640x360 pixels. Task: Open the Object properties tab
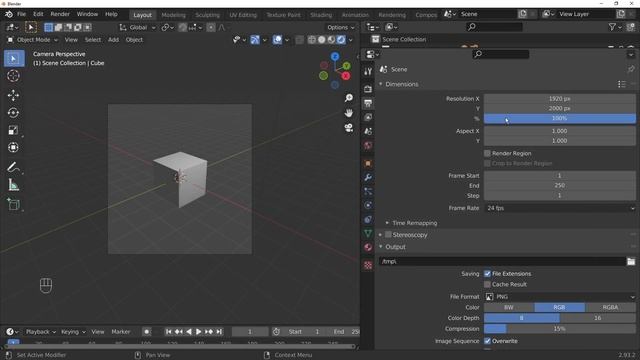coord(368,164)
